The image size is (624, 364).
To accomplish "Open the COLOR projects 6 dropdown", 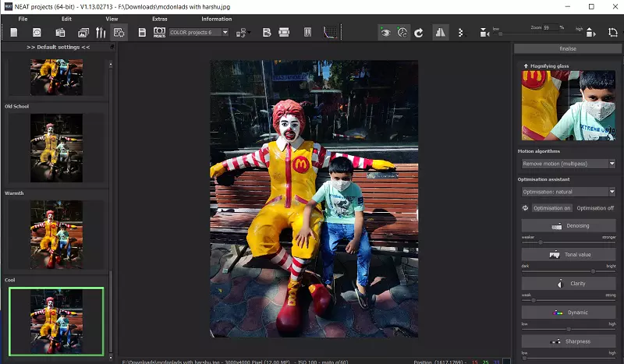I will click(x=199, y=33).
